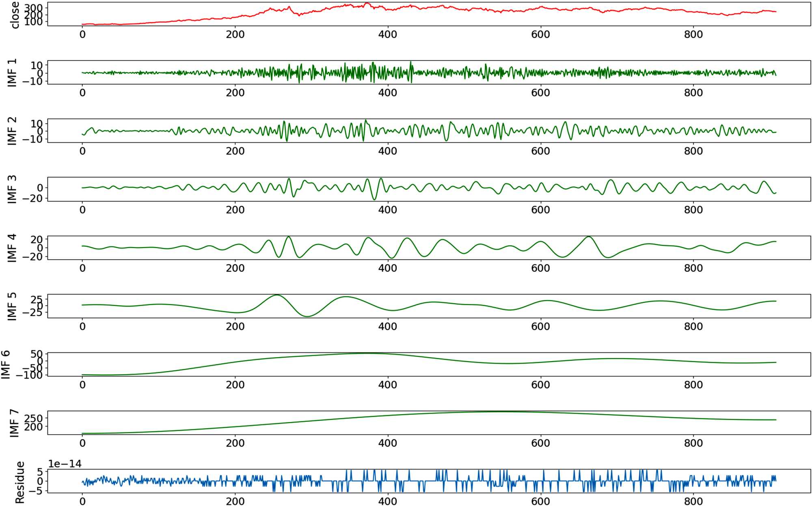Click the 25 y-tick on IMF 5 plot
812x506 pixels.
pos(37,299)
